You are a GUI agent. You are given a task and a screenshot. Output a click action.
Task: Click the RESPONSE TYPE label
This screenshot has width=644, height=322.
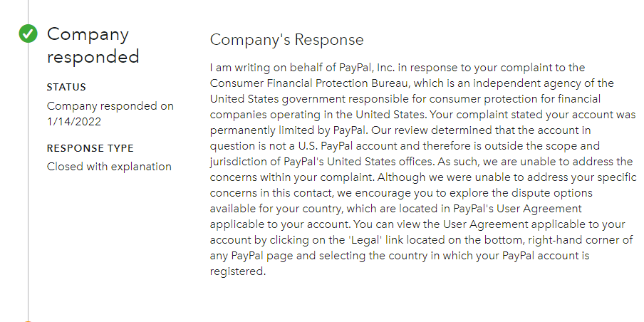pyautogui.click(x=90, y=148)
